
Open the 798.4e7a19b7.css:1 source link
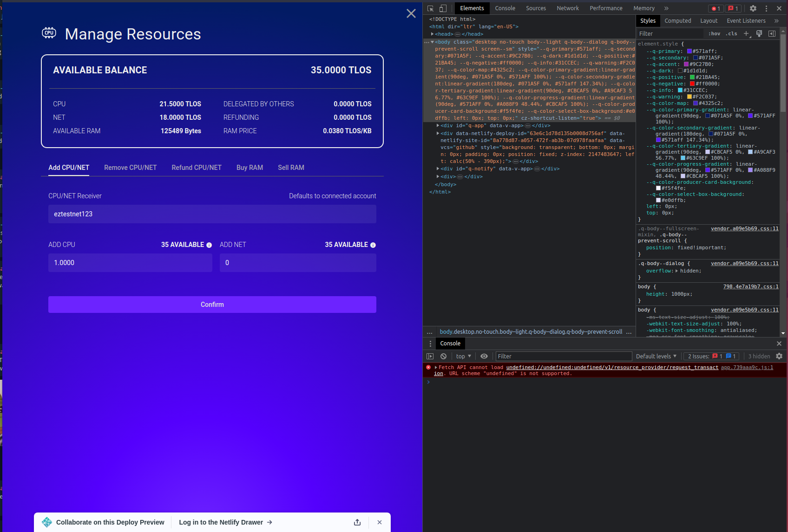click(750, 286)
